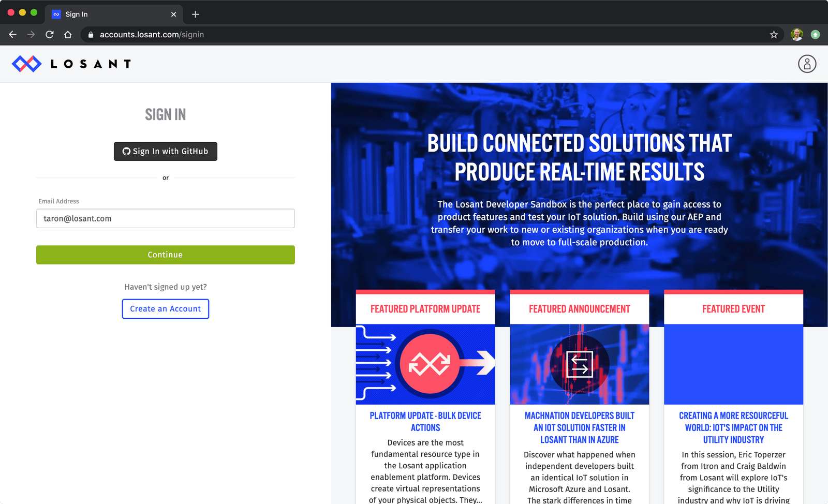View site security info via lock icon
The width and height of the screenshot is (828, 504).
tap(91, 35)
